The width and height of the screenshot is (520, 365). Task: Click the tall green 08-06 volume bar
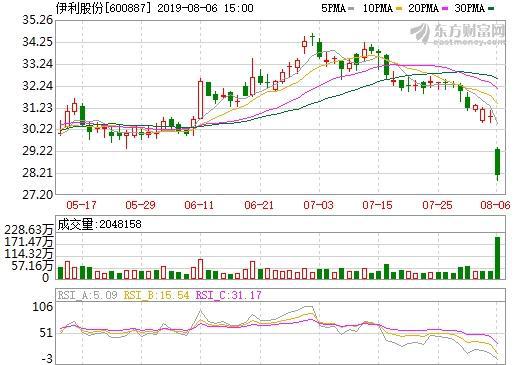click(497, 258)
